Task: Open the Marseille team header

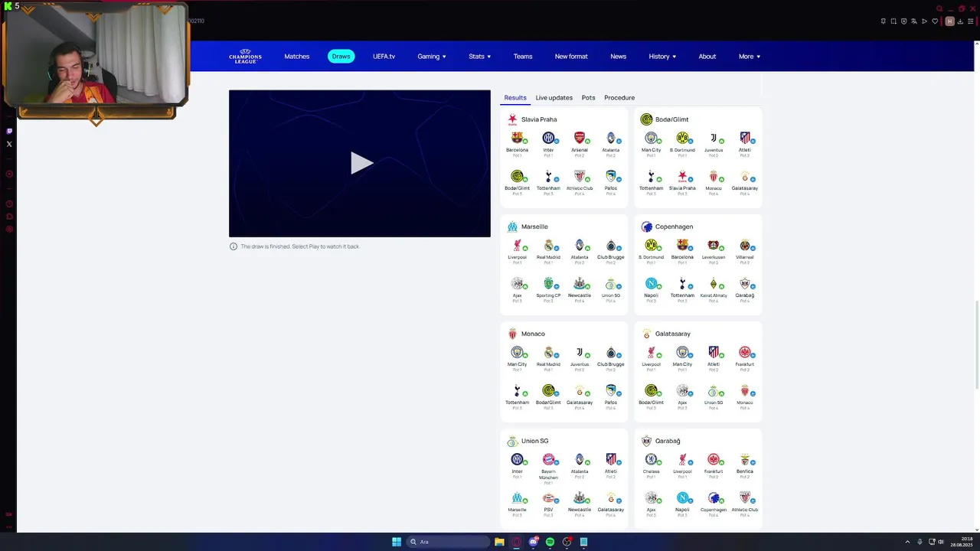Action: 528,227
